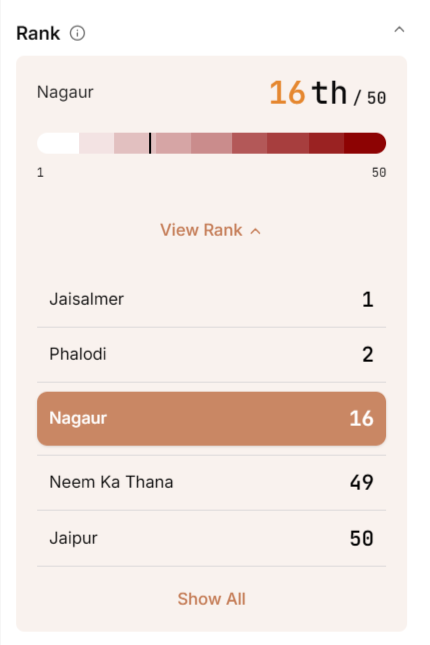The width and height of the screenshot is (430, 645).
Task: Click rank number 49 beside Neem Ka Thana
Action: [362, 483]
